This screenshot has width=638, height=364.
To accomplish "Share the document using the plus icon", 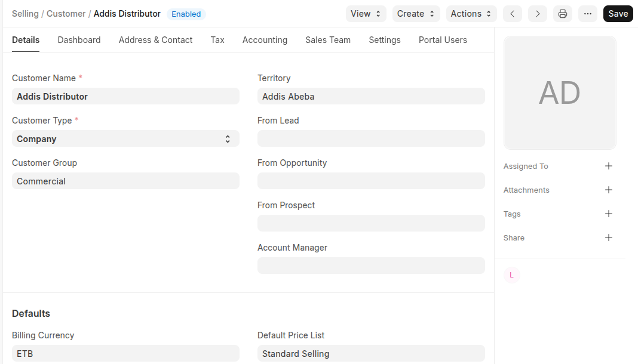I will pos(609,237).
